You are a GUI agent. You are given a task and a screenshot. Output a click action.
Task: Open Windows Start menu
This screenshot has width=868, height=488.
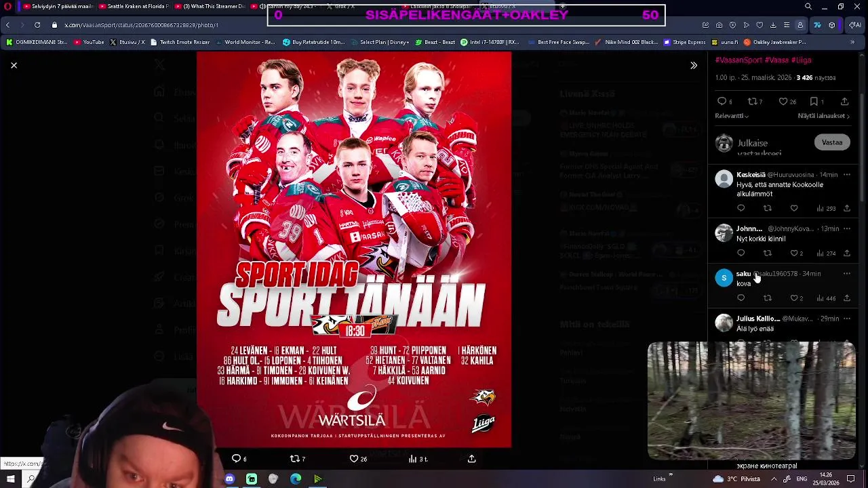coord(10,479)
